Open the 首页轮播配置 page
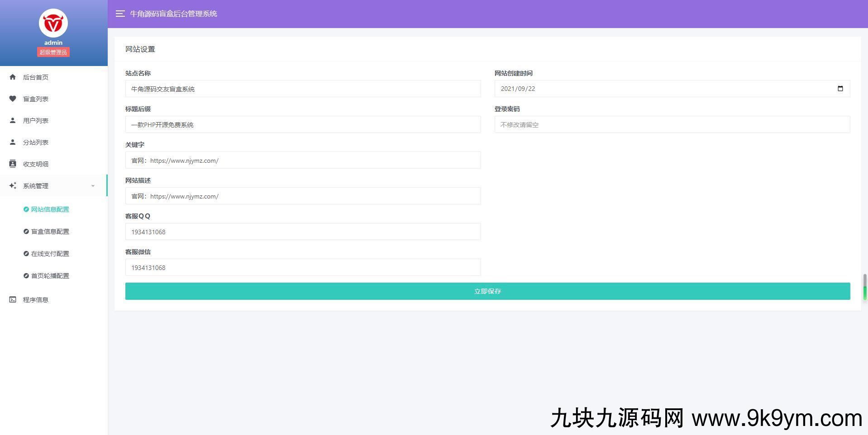The image size is (868, 435). [50, 275]
